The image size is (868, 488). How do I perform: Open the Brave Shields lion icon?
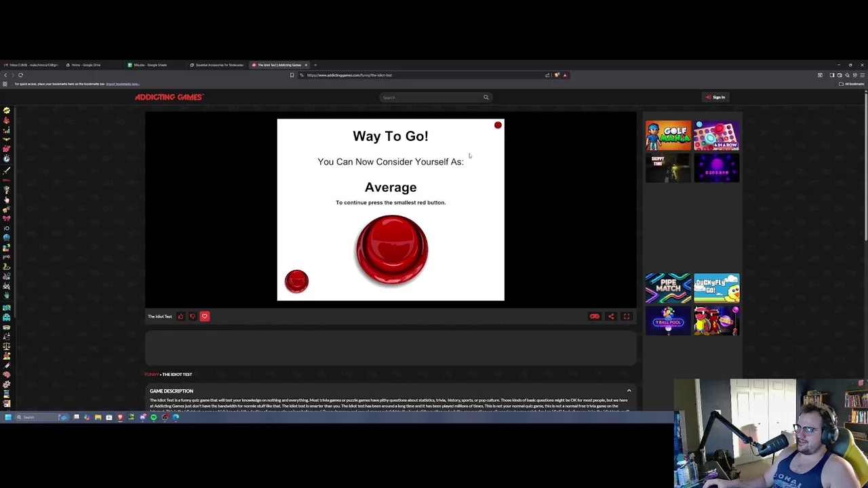point(557,75)
